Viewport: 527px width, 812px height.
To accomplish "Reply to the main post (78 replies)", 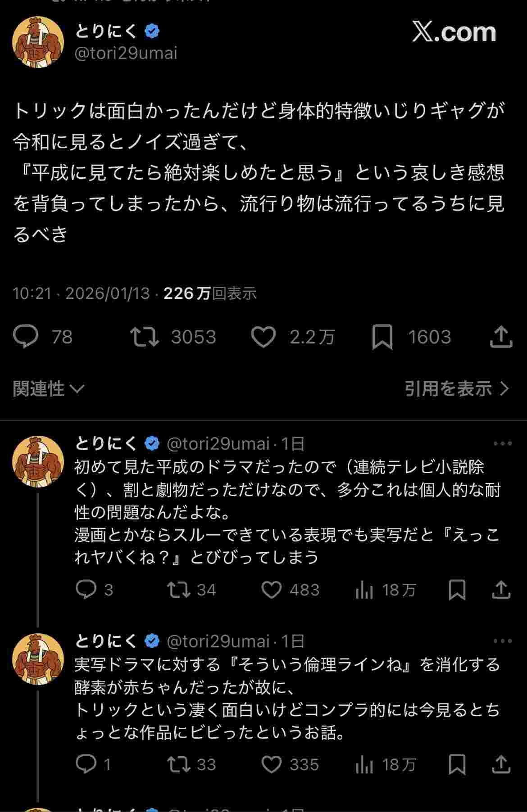I will [x=26, y=337].
